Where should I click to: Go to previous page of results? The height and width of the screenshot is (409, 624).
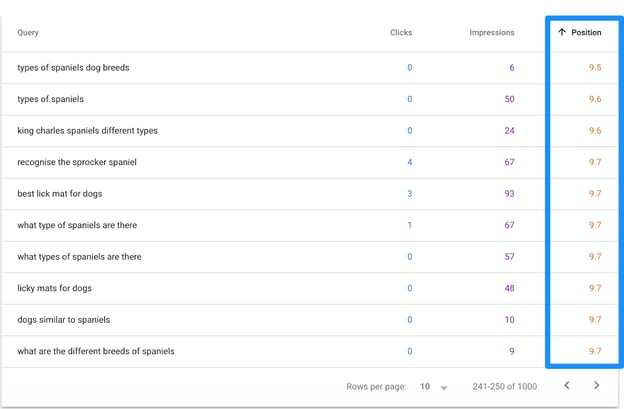566,385
